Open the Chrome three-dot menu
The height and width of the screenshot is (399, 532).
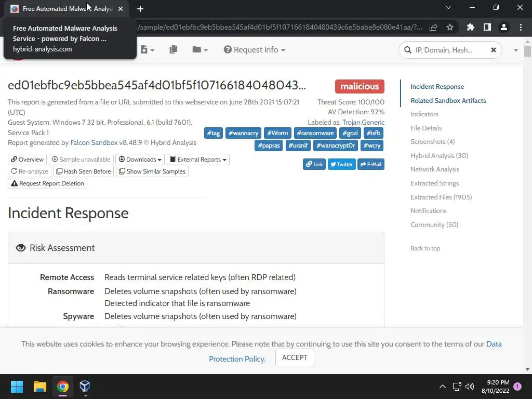coord(521,27)
